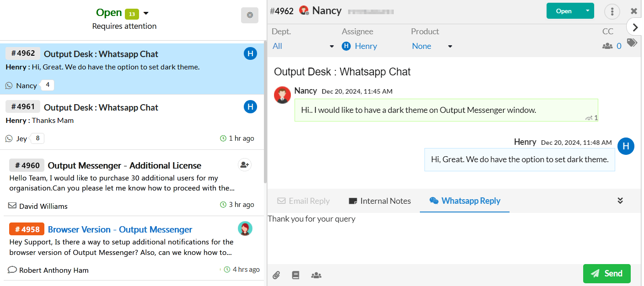Open the Product None dropdown
The width and height of the screenshot is (644, 286).
(x=432, y=46)
